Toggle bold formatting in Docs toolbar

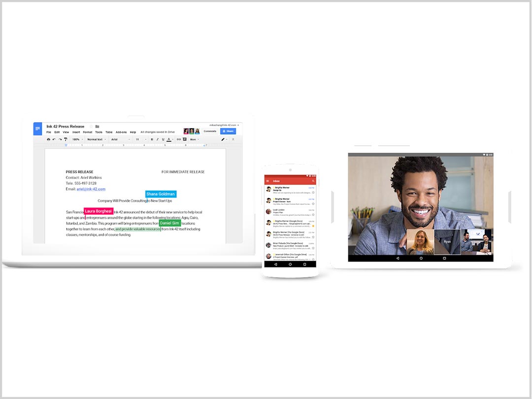coord(151,139)
